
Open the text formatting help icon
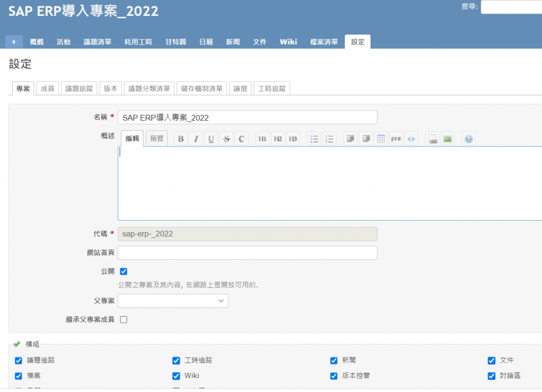click(x=468, y=139)
